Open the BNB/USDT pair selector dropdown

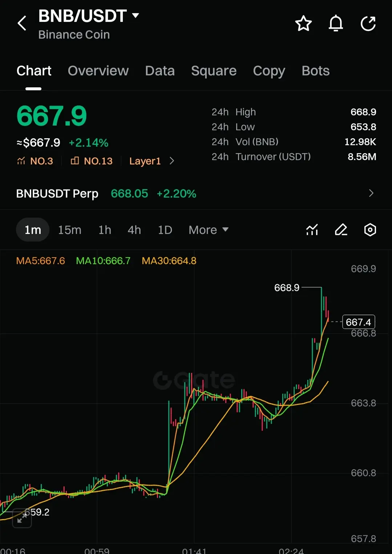(x=89, y=16)
